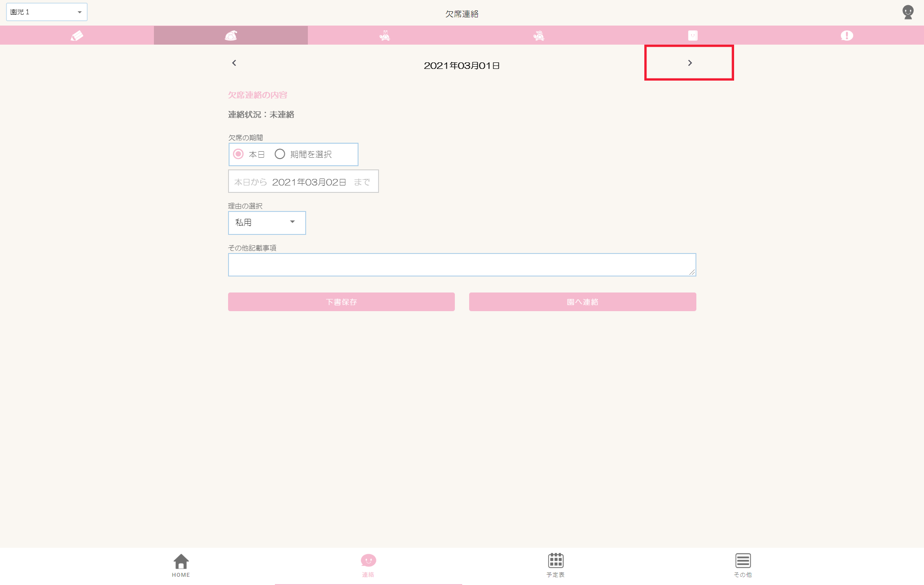Click the 欠席連絡の内容 heading

258,95
